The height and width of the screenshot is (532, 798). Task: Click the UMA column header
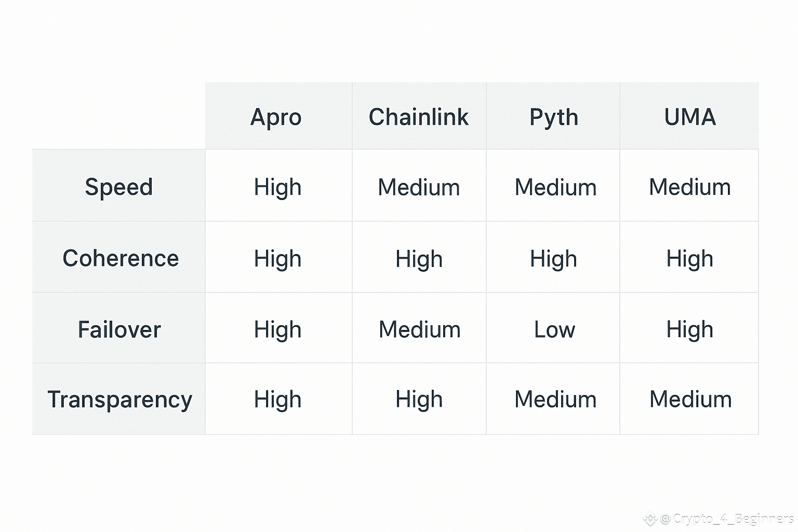click(690, 117)
